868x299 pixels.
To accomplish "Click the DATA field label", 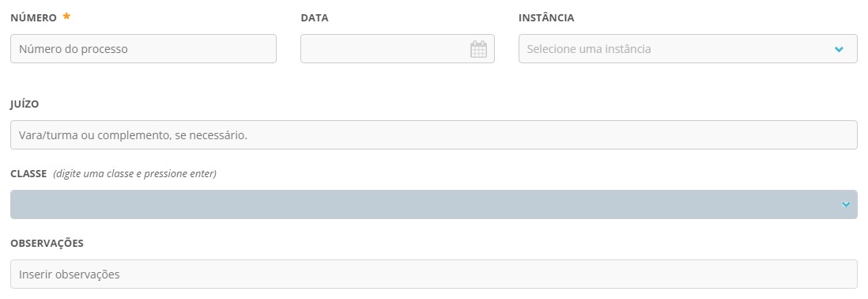I will [x=315, y=18].
